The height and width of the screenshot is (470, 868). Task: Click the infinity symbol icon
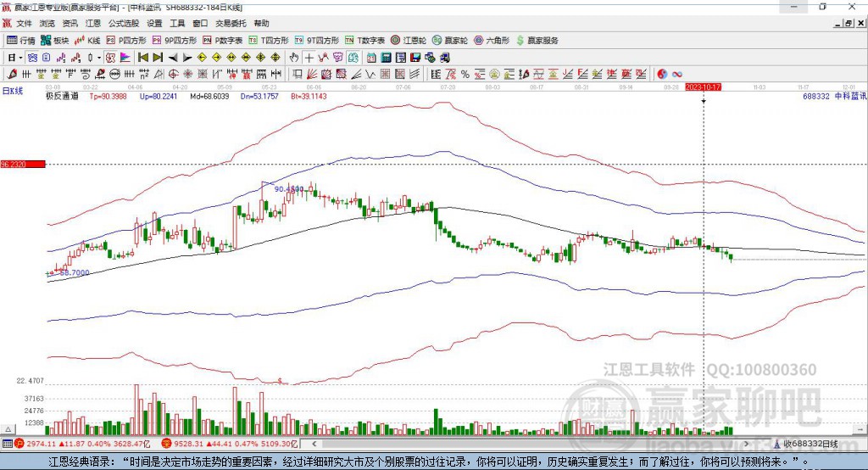(x=676, y=74)
